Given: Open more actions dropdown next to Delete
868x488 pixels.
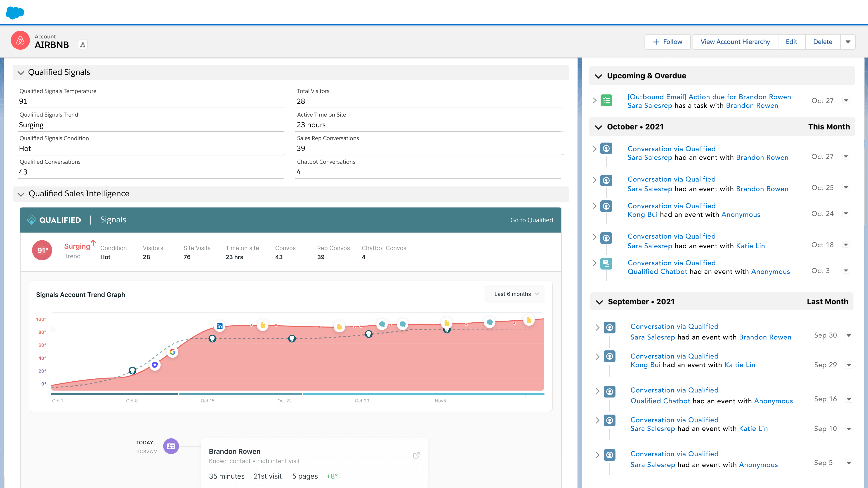Looking at the screenshot, I should point(848,42).
